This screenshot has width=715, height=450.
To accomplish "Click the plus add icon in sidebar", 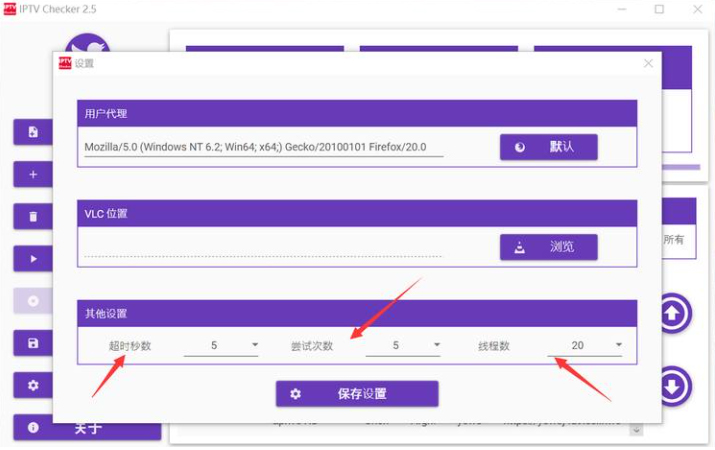I will (33, 174).
